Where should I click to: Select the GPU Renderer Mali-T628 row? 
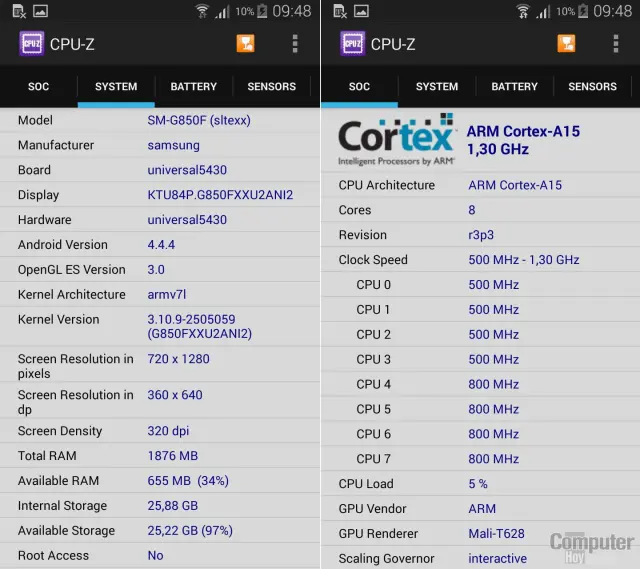point(480,534)
